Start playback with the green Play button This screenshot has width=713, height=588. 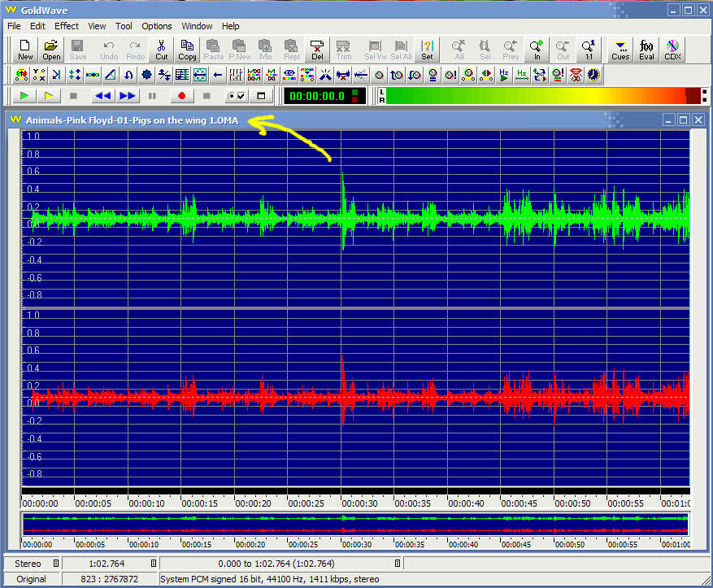(24, 96)
